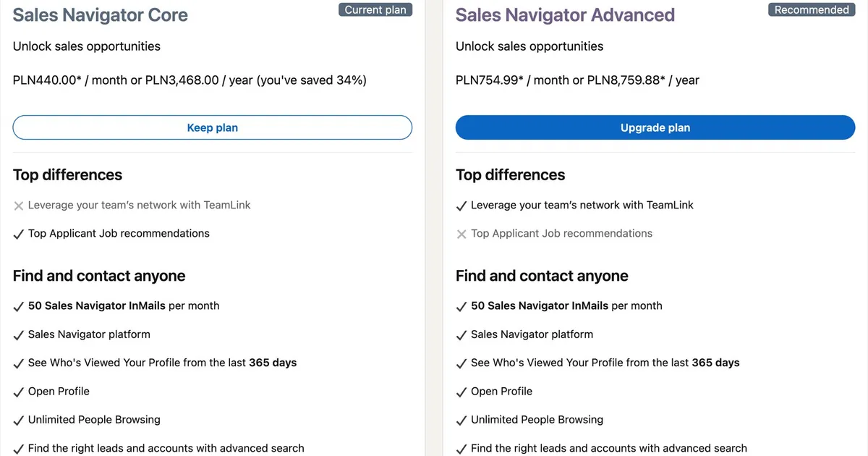Click Core plan's Sales Navigator platform text
The image size is (868, 456).
click(x=89, y=334)
